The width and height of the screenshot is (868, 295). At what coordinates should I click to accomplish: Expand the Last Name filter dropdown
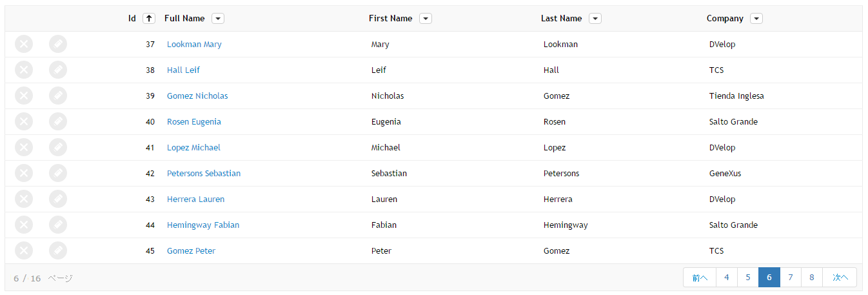pyautogui.click(x=595, y=19)
